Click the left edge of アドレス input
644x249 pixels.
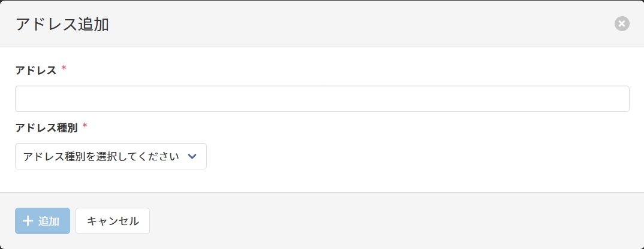[19, 99]
